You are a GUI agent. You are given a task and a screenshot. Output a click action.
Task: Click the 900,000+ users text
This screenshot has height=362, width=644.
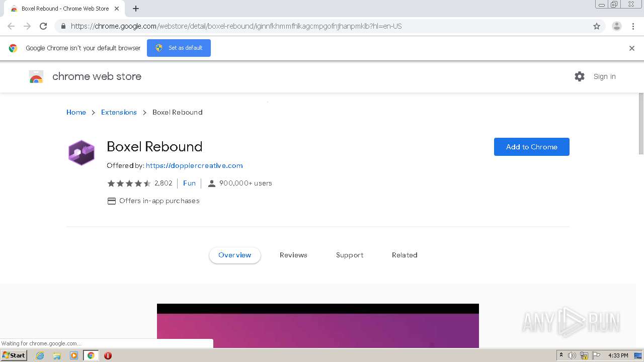246,184
